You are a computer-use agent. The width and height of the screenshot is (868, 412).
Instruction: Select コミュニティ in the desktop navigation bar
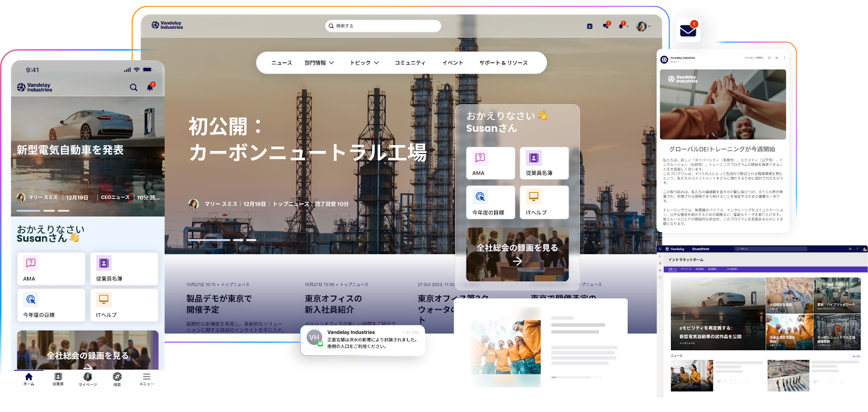(x=410, y=63)
